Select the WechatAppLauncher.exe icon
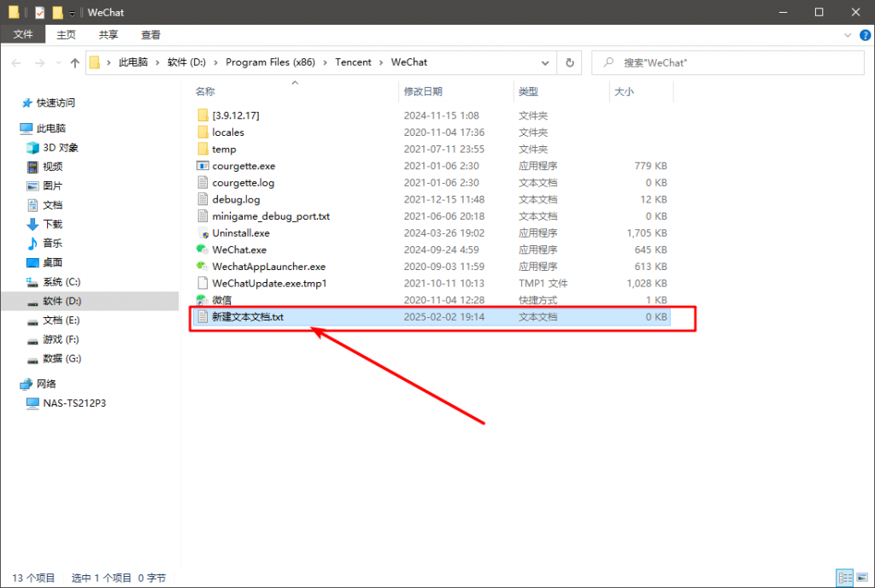Image resolution: width=875 pixels, height=588 pixels. pos(203,267)
